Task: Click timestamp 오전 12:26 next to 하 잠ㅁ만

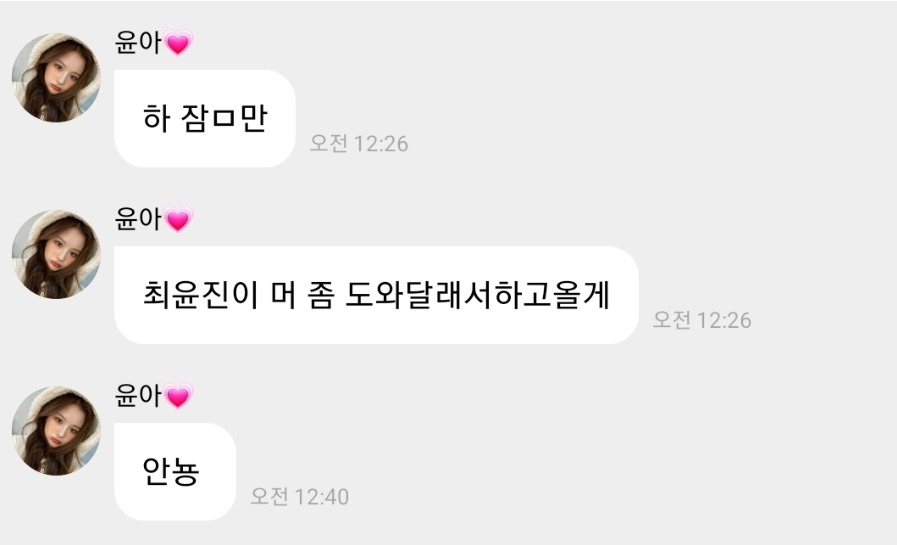Action: [359, 144]
